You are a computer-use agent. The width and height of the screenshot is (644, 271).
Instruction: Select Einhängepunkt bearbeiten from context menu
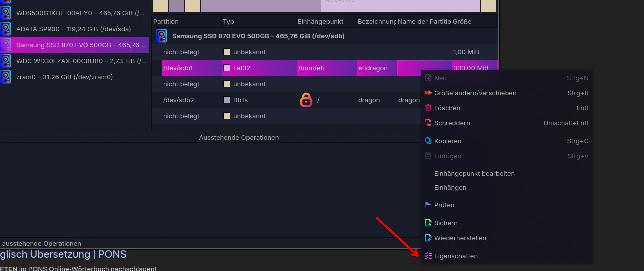(474, 173)
